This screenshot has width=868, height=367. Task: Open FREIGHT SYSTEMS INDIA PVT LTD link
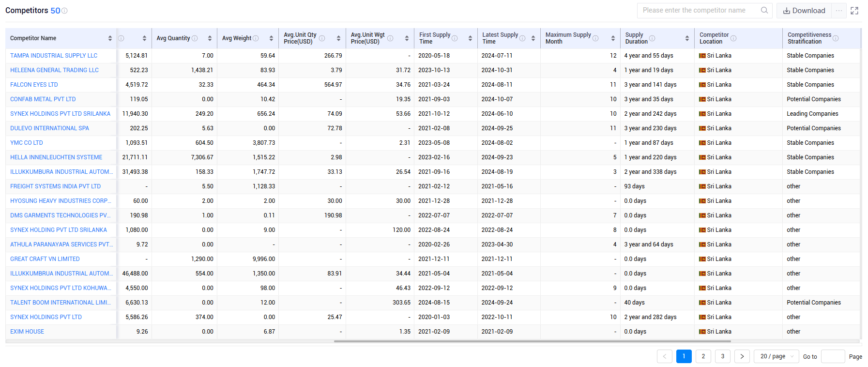coord(55,186)
